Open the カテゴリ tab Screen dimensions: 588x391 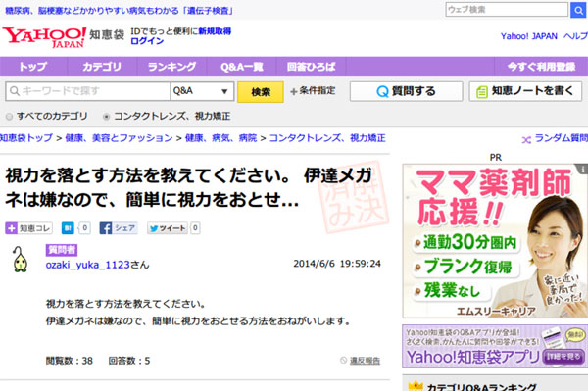click(102, 67)
